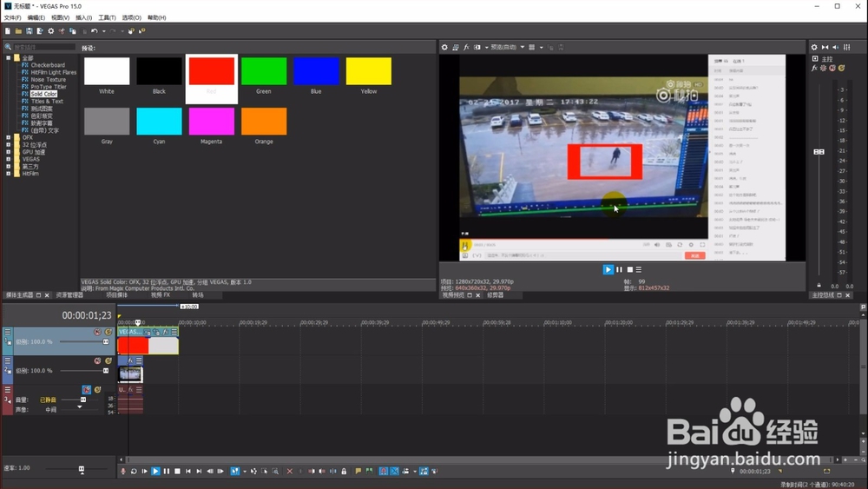Open project properties gear in main toolbar

pyautogui.click(x=51, y=31)
